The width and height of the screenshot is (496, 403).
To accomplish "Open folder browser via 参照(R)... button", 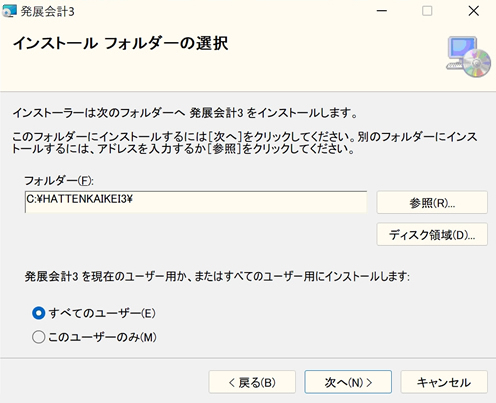I will [x=432, y=202].
